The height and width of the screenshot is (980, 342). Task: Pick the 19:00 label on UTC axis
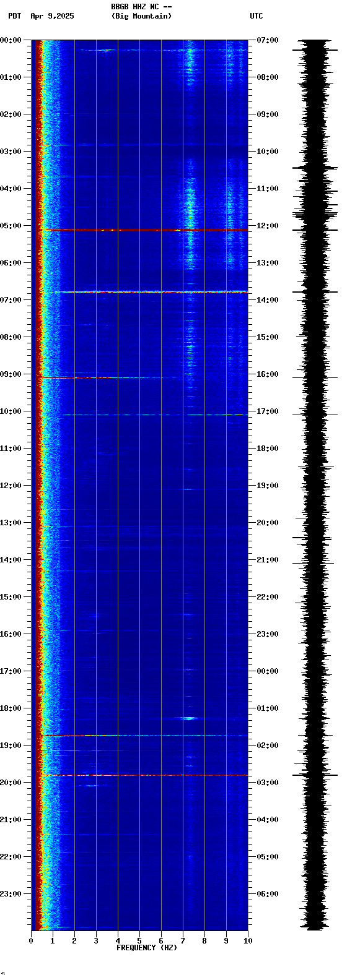[x=268, y=486]
